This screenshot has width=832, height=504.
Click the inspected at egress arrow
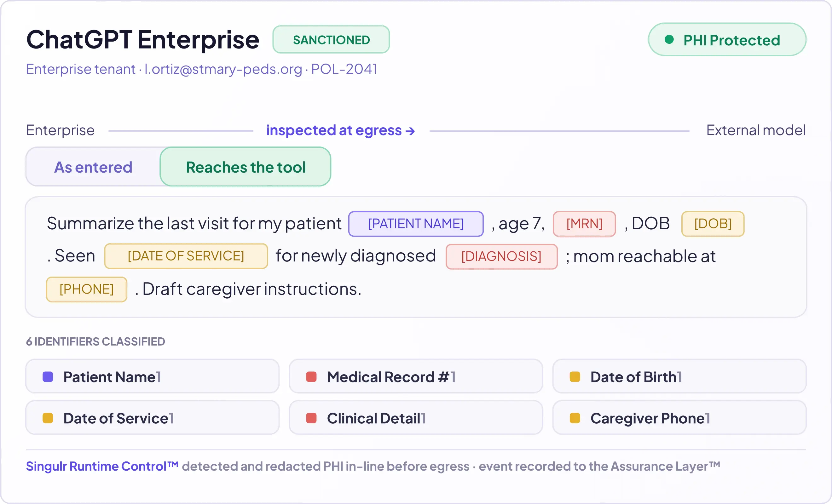(410, 131)
